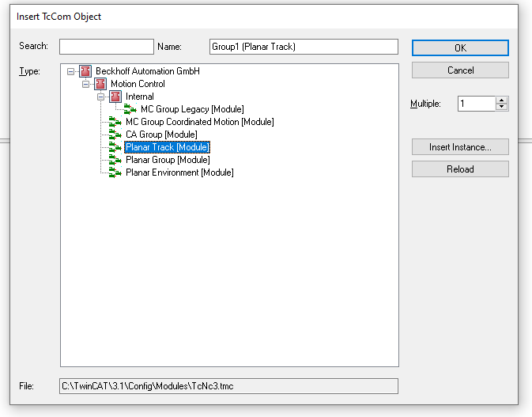
Task: Click the Motion Control folder icon
Action: pos(100,84)
